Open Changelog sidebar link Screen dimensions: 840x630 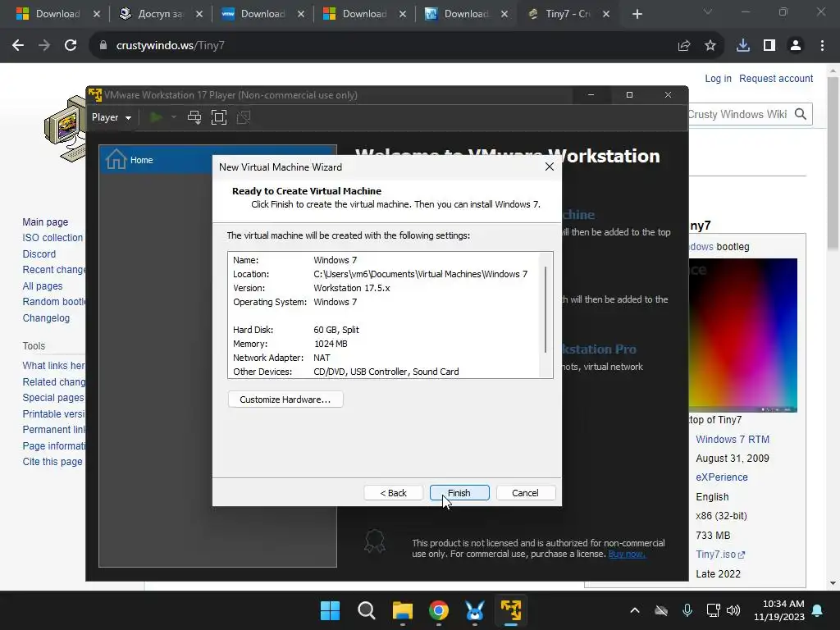coord(46,318)
